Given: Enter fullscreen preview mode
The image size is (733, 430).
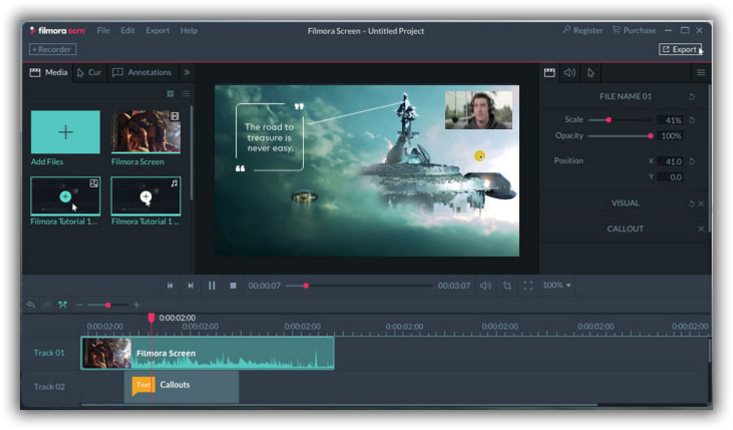Looking at the screenshot, I should tap(528, 286).
